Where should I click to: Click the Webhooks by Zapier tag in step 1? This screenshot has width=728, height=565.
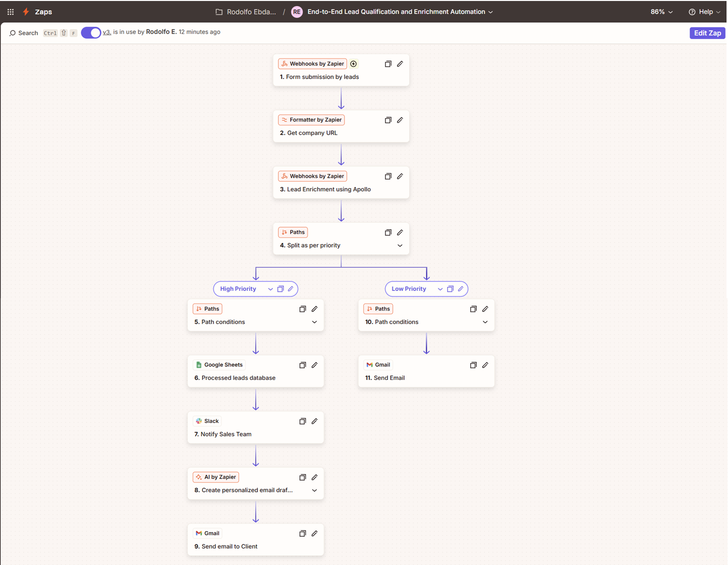pyautogui.click(x=313, y=64)
